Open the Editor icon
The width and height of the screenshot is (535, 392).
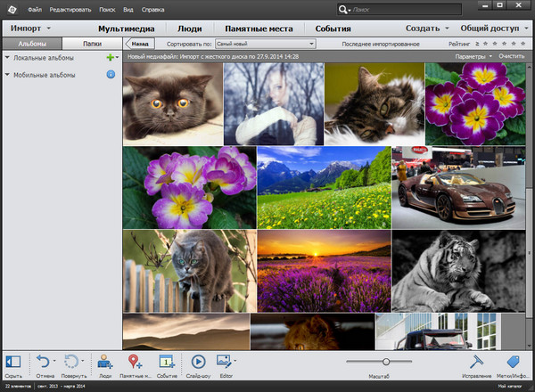click(224, 362)
